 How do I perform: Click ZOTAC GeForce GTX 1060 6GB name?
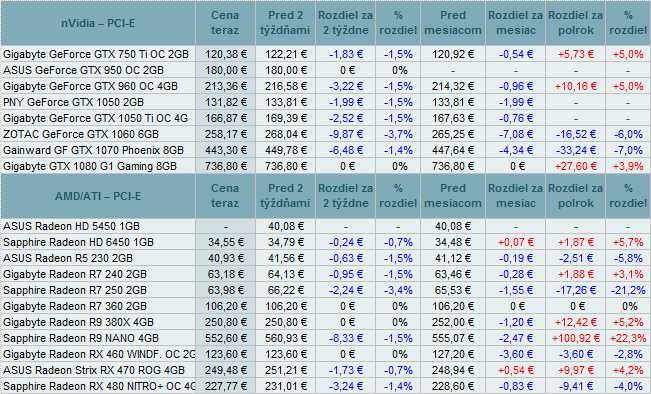coord(81,134)
